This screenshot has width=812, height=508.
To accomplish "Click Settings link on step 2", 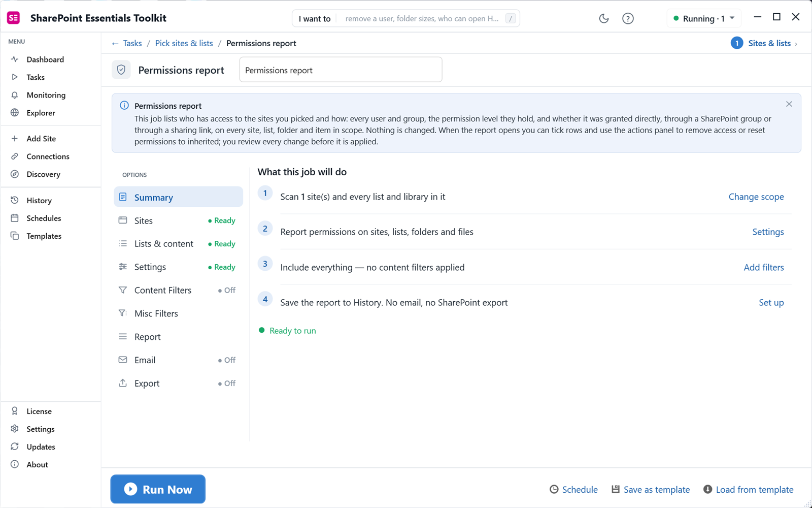I will 768,232.
